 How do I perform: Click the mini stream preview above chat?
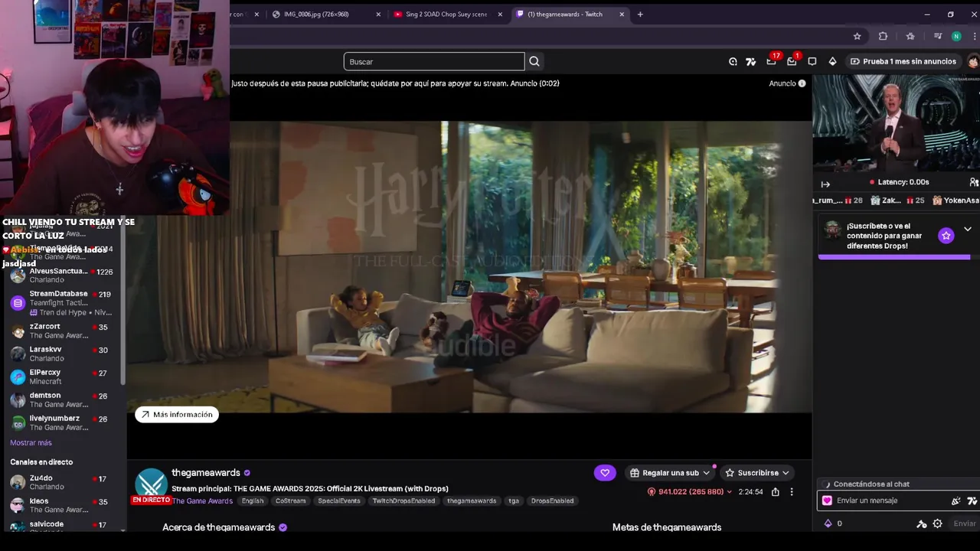click(x=896, y=125)
